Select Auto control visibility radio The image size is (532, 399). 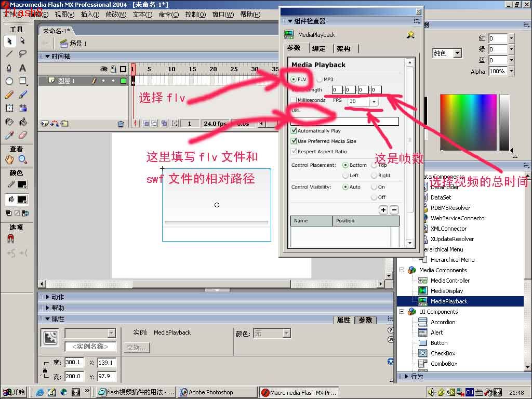click(345, 187)
